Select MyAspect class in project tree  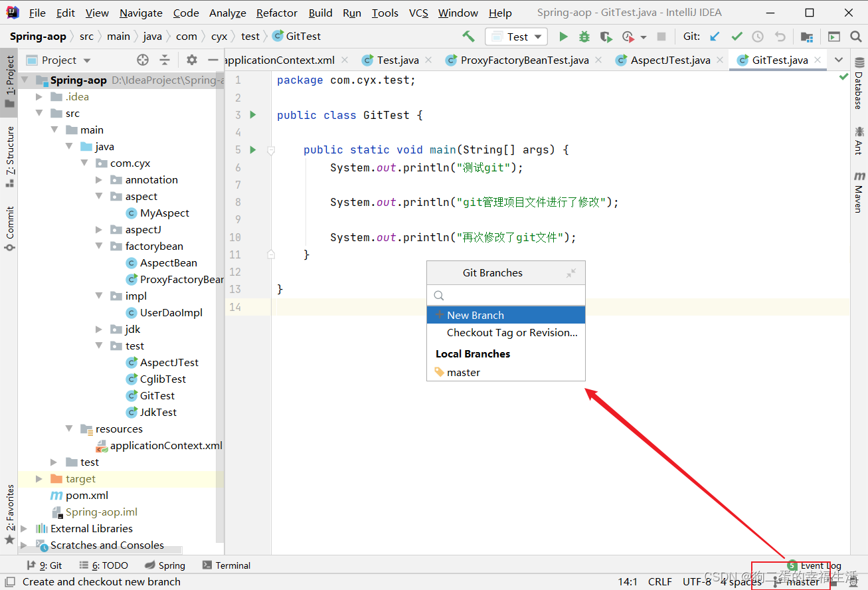(x=158, y=213)
